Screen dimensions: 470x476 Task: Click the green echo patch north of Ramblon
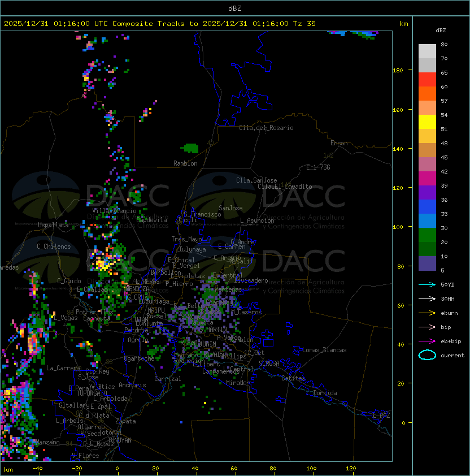tap(190, 148)
